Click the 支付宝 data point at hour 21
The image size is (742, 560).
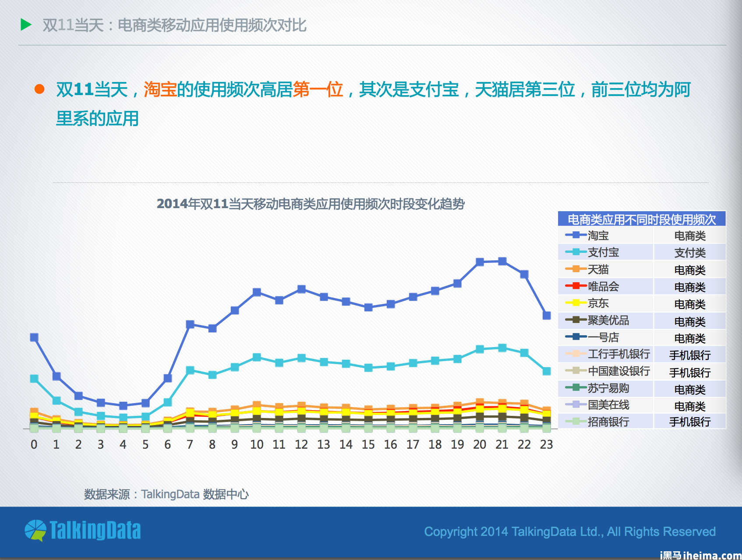(x=502, y=348)
